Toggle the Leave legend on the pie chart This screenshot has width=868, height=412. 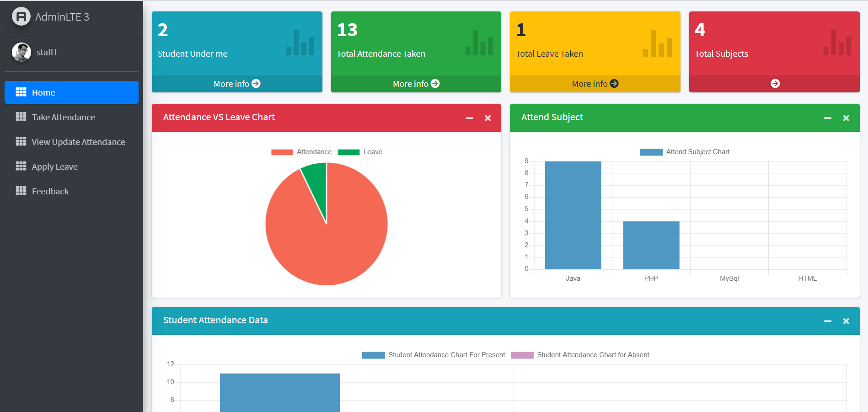[372, 151]
